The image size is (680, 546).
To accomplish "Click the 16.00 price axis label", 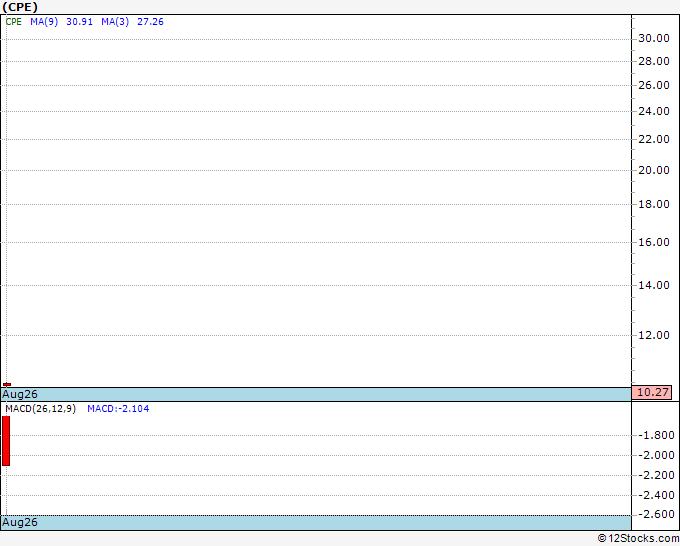I will click(x=654, y=242).
